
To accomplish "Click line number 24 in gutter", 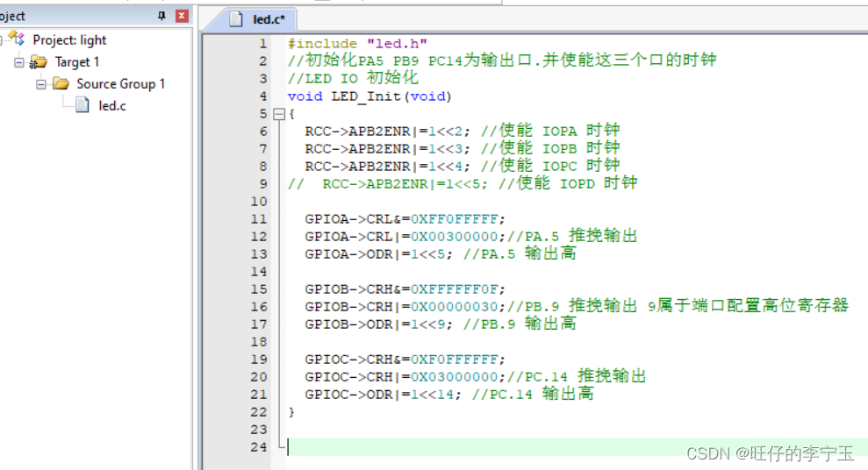I will point(259,447).
